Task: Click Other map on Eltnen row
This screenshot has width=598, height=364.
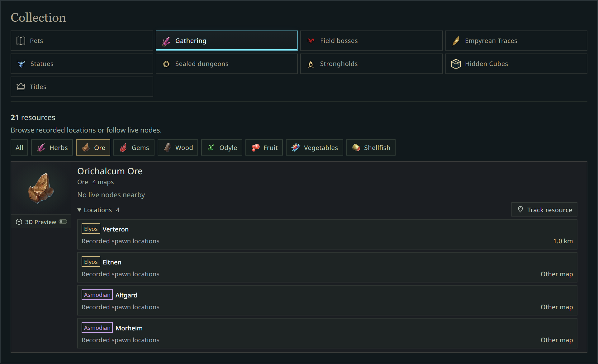Action: 557,274
